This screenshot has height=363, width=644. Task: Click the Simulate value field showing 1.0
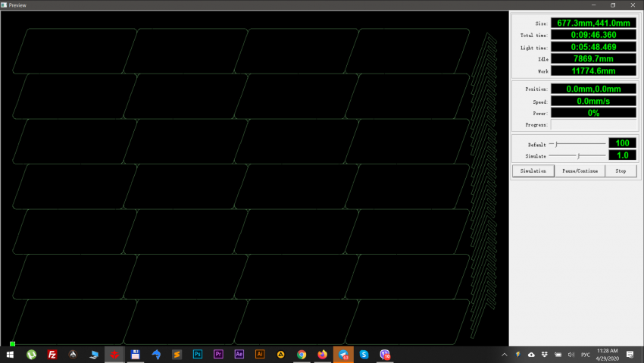click(x=622, y=155)
